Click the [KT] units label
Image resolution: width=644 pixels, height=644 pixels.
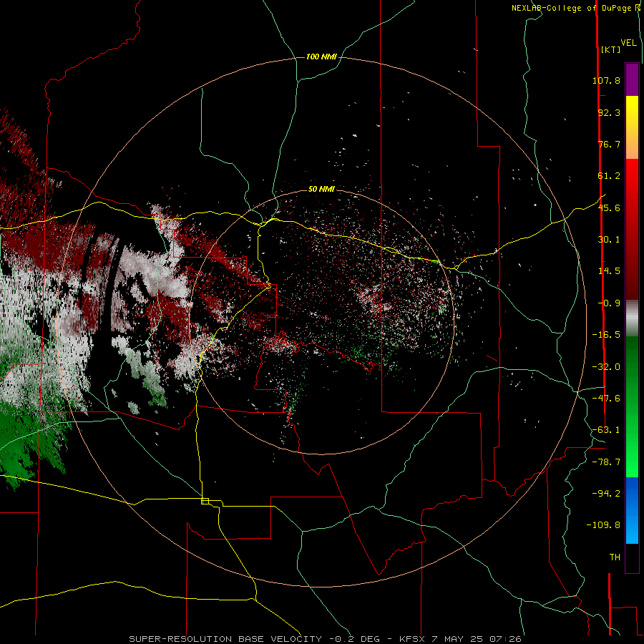coord(610,49)
